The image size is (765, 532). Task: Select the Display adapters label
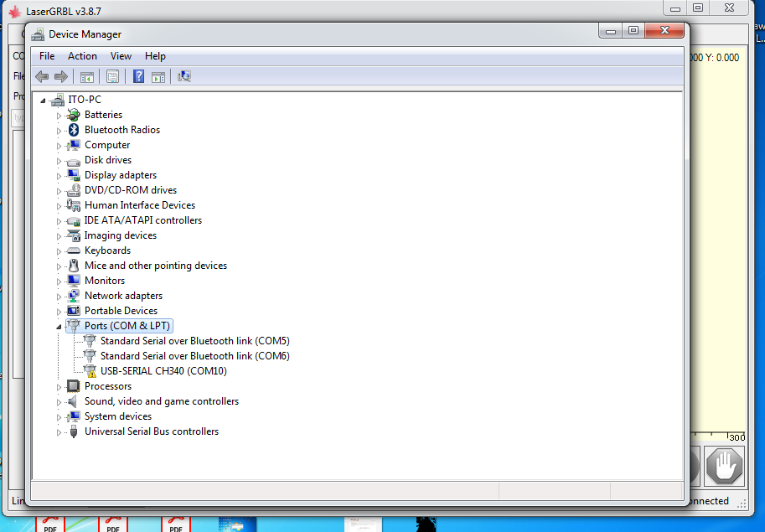click(x=121, y=175)
